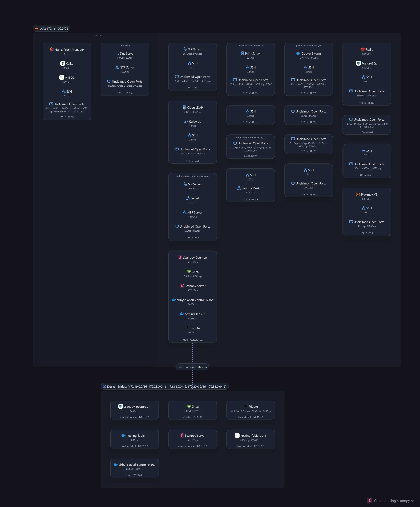Click the Frigate bird icon in LAN node
The height and width of the screenshot is (507, 420).
click(187, 328)
